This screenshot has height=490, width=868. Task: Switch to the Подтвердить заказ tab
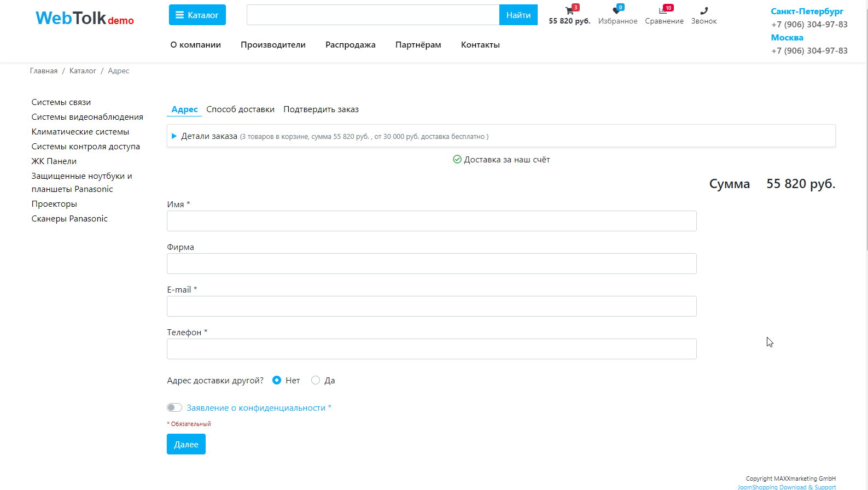point(321,109)
